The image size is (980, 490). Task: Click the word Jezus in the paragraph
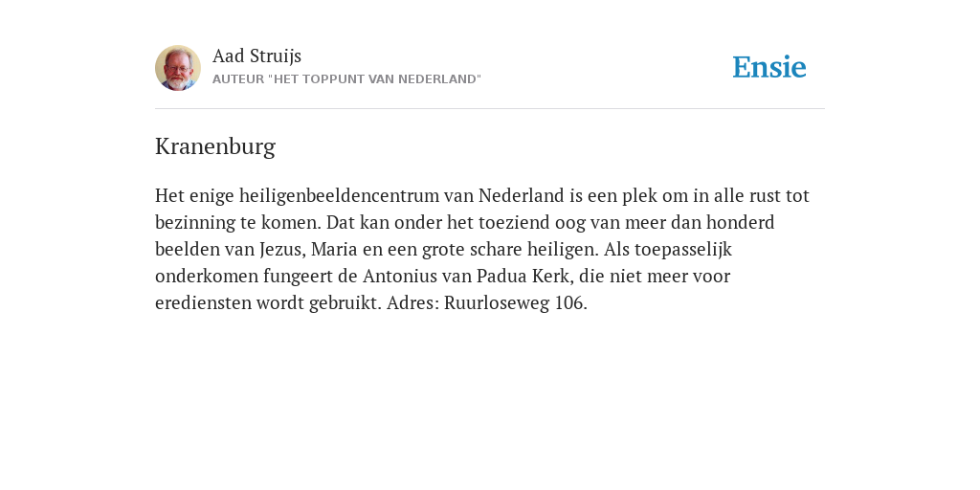(x=283, y=250)
